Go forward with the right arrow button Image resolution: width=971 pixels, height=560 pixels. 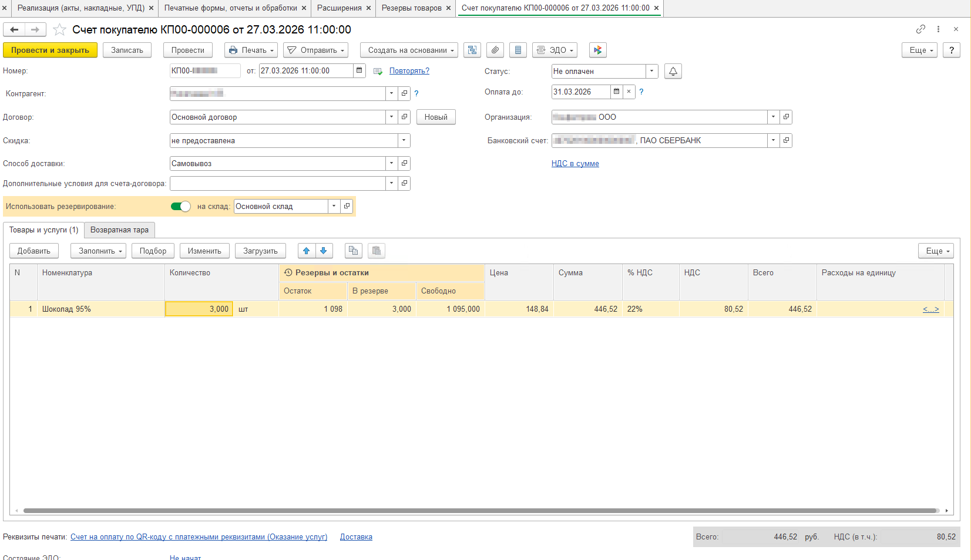[x=35, y=29]
